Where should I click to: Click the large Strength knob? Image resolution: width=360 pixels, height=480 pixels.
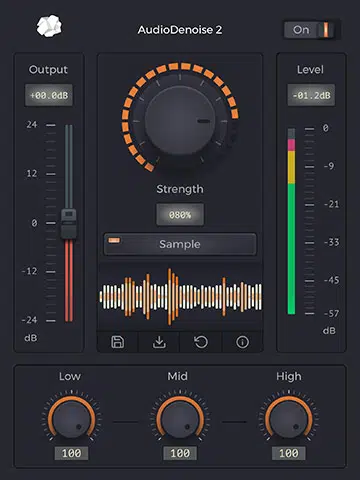(180, 120)
